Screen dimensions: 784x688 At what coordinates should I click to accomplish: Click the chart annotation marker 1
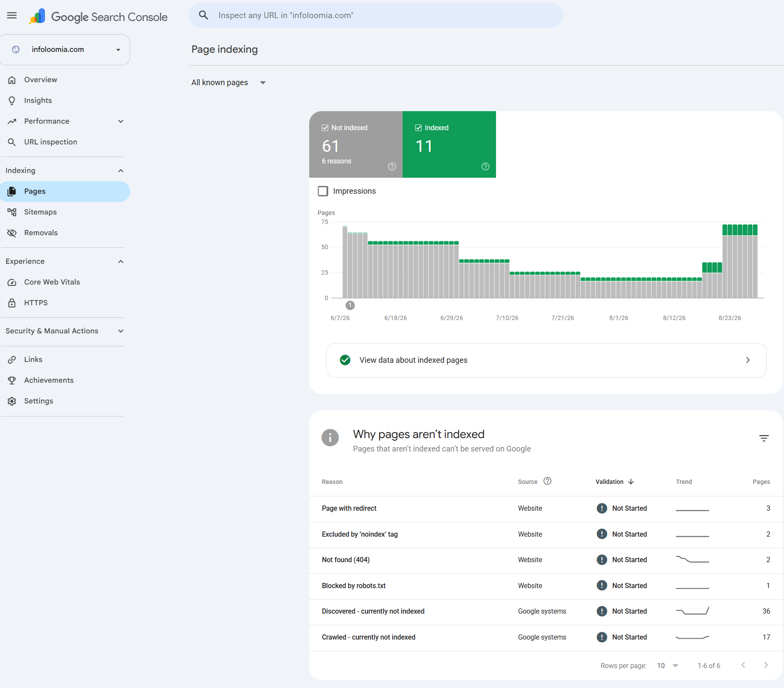click(350, 305)
